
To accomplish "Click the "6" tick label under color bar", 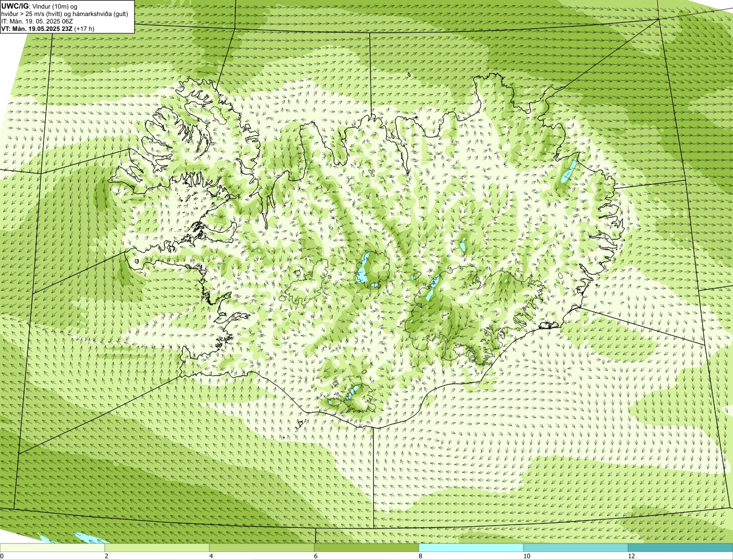I will click(316, 556).
